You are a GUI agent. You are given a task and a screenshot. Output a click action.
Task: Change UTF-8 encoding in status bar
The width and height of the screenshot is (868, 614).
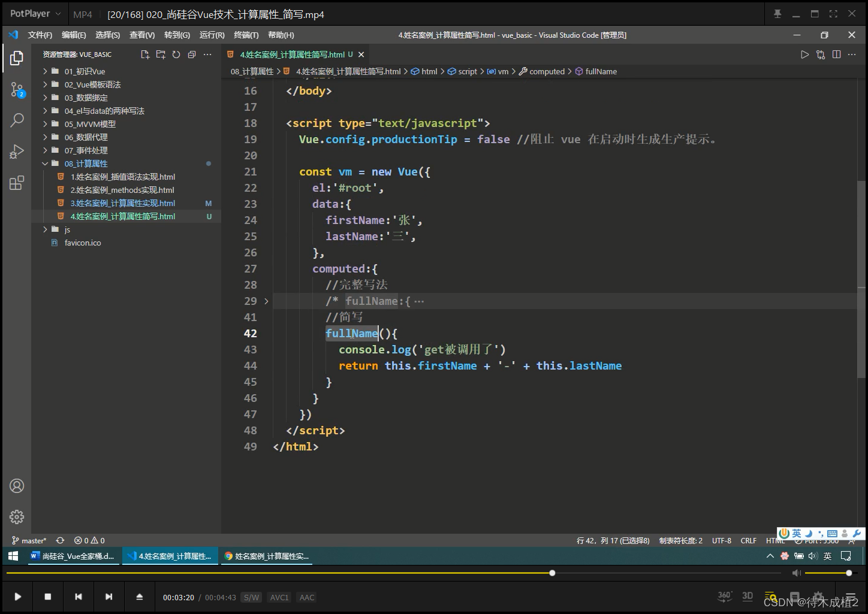[x=722, y=540]
